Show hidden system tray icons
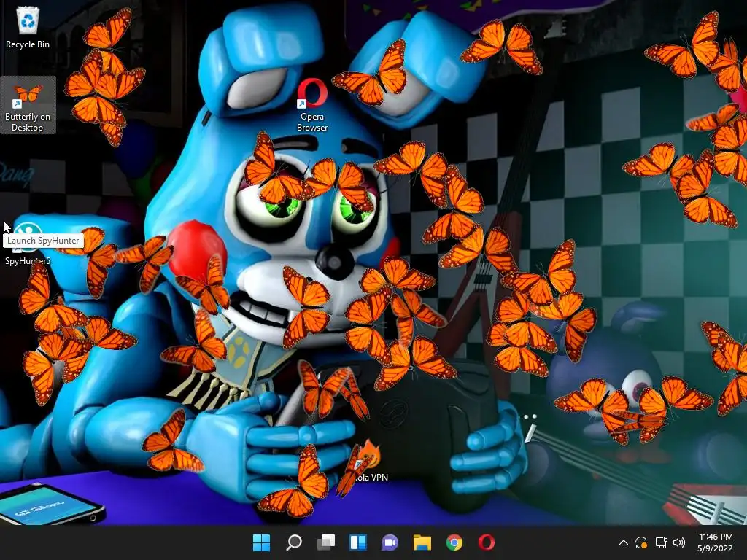747x560 pixels. click(x=623, y=542)
